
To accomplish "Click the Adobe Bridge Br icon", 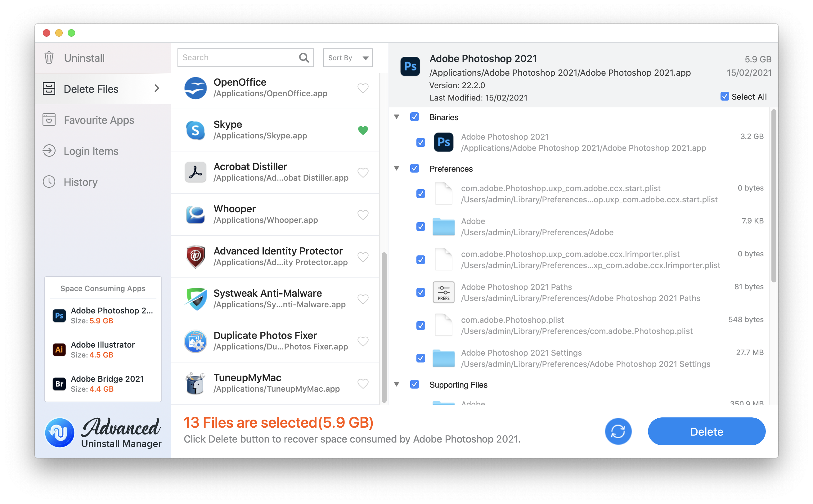I will tap(59, 384).
